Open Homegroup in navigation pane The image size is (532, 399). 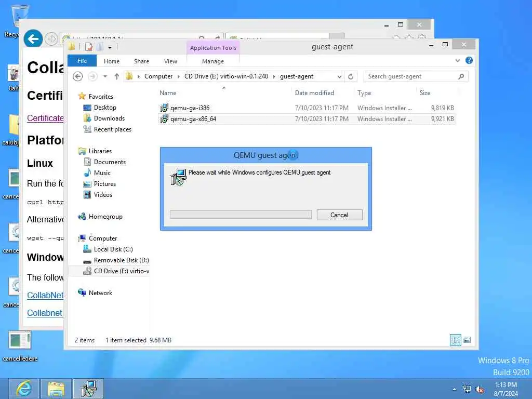[x=105, y=217]
